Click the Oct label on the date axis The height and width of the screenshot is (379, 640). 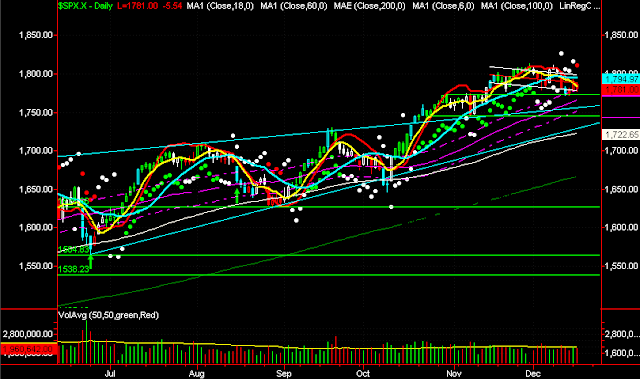coord(363,374)
